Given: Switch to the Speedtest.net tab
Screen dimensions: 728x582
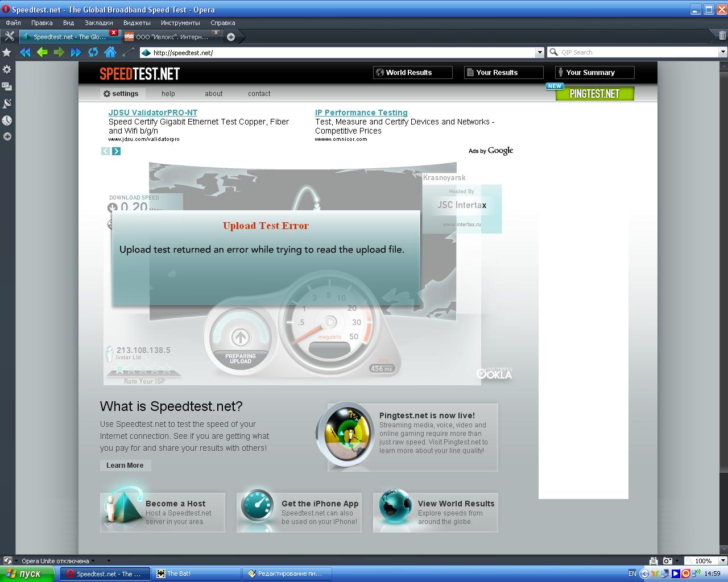Looking at the screenshot, I should (69, 37).
